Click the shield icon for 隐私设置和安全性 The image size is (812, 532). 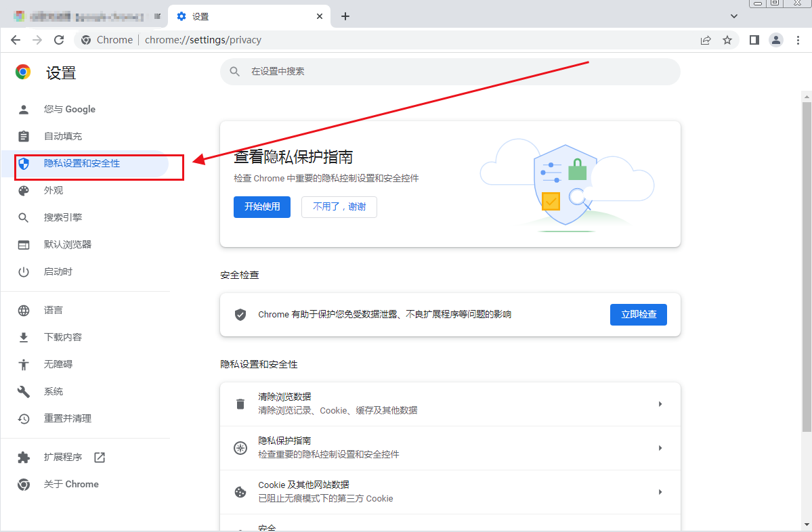coord(24,164)
